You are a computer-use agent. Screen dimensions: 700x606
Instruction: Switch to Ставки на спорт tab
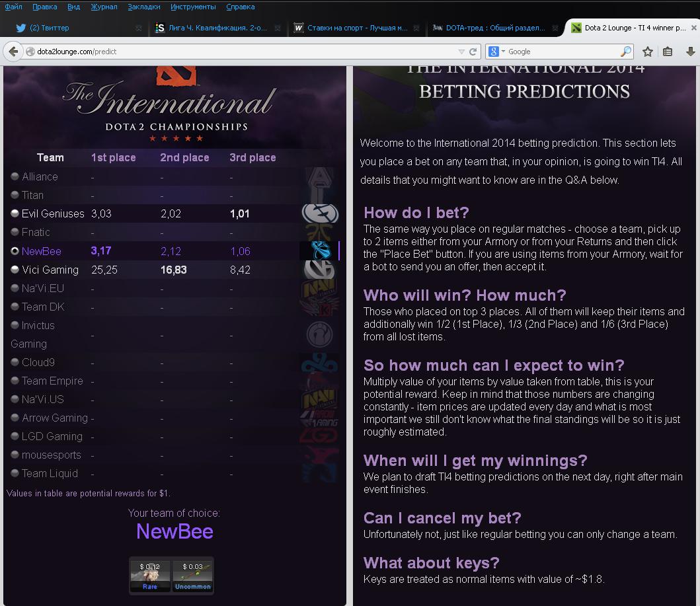[x=357, y=28]
